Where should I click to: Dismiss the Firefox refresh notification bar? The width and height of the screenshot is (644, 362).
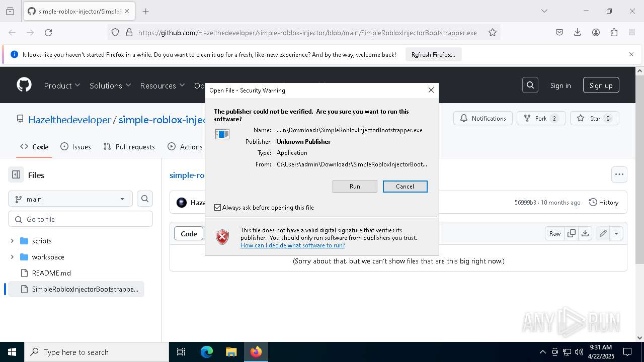point(631,54)
